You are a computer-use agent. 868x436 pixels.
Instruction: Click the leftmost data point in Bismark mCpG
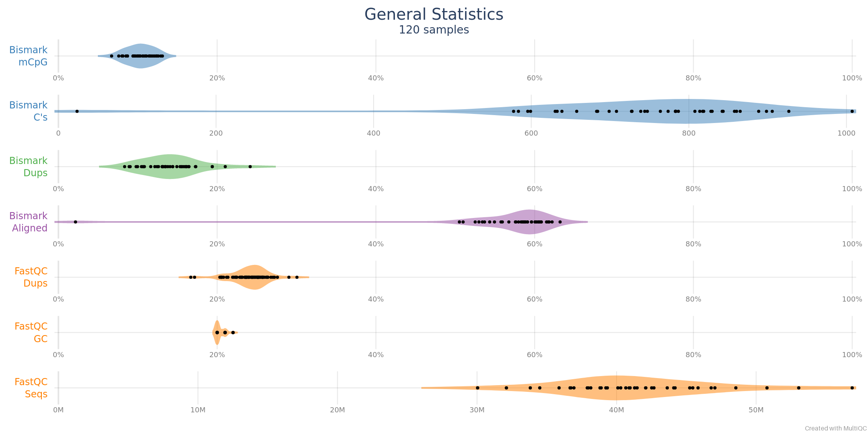click(x=111, y=56)
